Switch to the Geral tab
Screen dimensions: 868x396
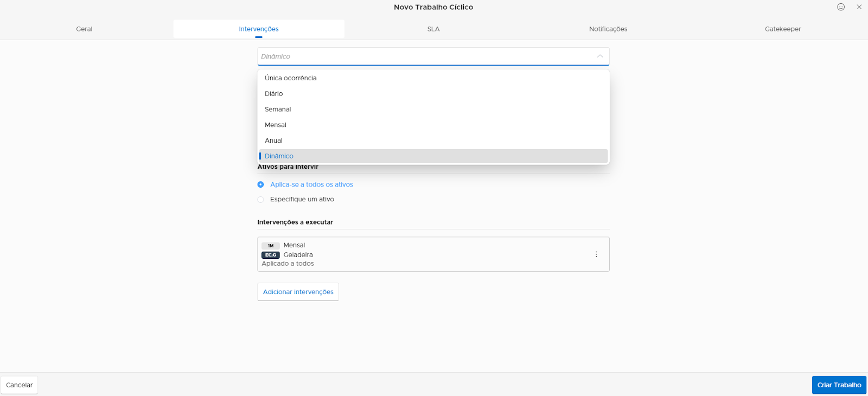tap(84, 29)
